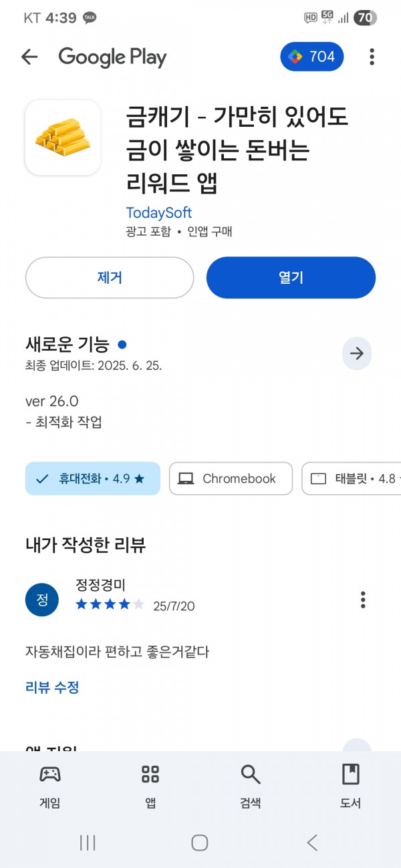This screenshot has width=401, height=868.
Task: Tap the 제거 uninstall button
Action: click(x=110, y=278)
